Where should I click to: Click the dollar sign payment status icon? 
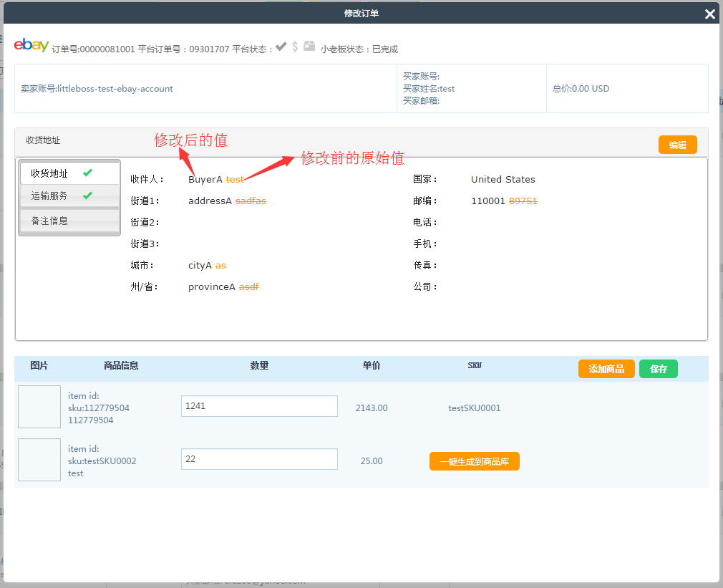coord(295,47)
